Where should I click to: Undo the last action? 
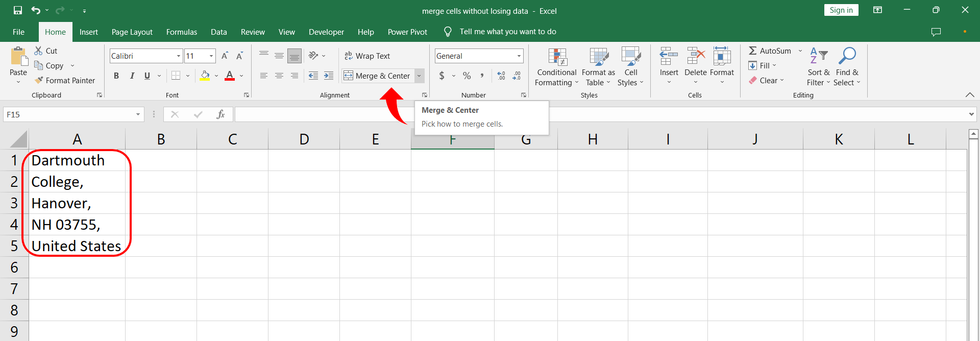point(36,10)
